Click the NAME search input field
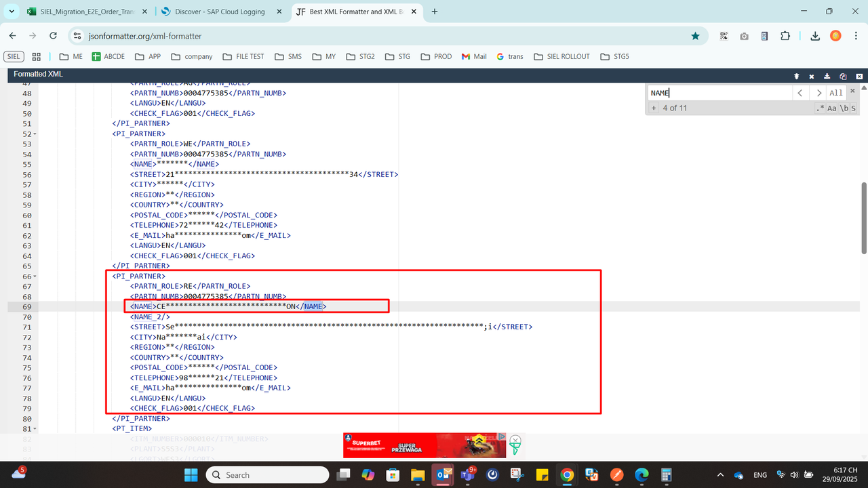Image resolution: width=868 pixels, height=488 pixels. pos(720,93)
